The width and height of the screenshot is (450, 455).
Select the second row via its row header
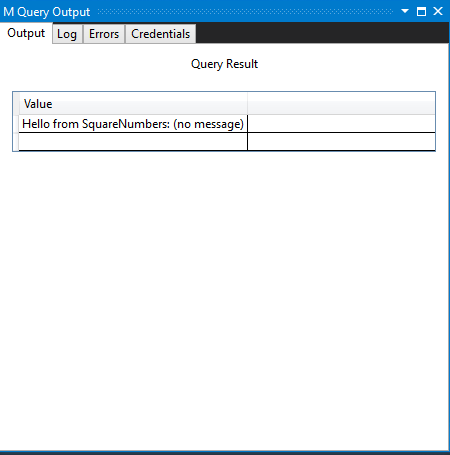coord(16,142)
